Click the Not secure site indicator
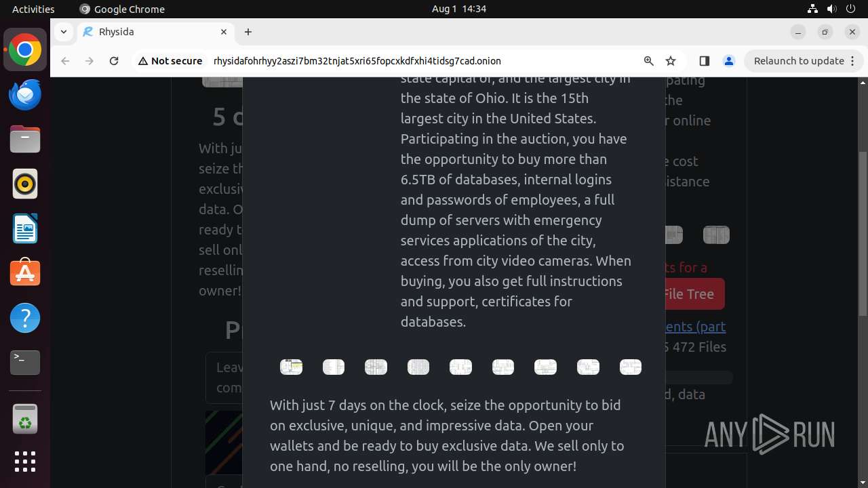This screenshot has width=868, height=488. (170, 61)
